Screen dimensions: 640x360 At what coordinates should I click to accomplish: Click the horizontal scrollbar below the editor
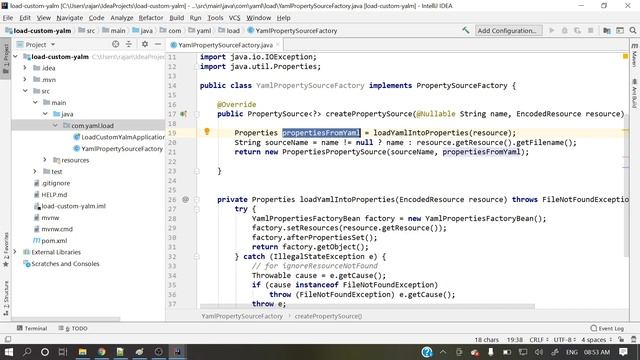pos(367,306)
